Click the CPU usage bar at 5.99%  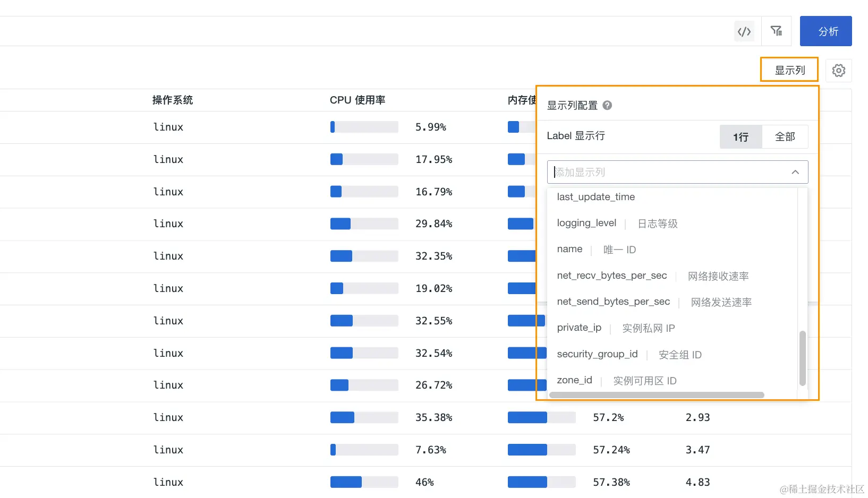coord(364,127)
